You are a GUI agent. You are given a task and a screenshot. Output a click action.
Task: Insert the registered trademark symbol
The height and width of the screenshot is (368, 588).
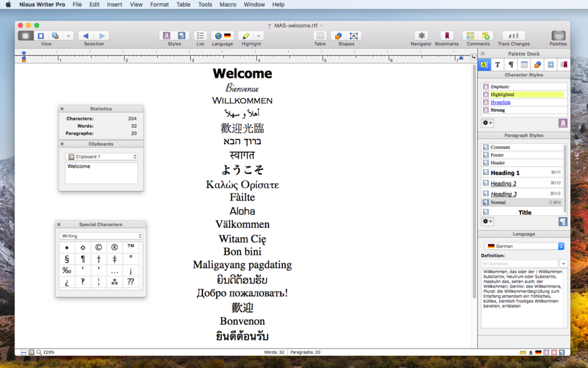coord(115,247)
